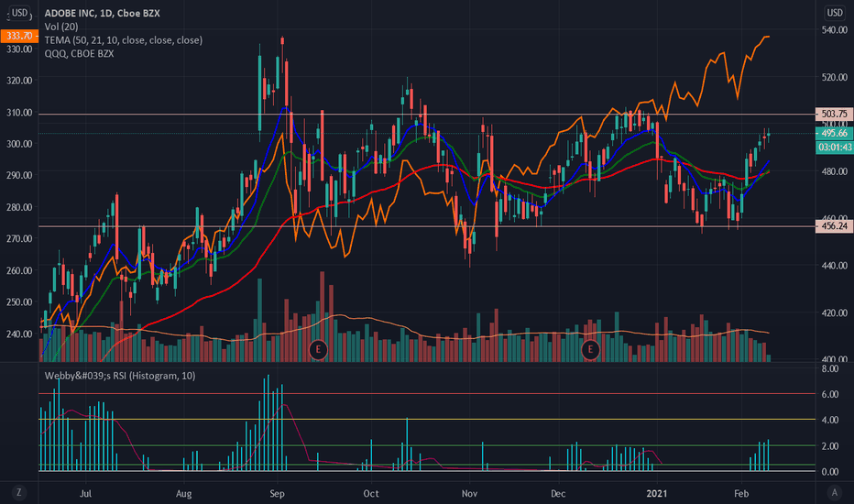The width and height of the screenshot is (854, 504).
Task: Select the ADOBE INC, 1D, Cboe BZX title
Action: tap(103, 13)
